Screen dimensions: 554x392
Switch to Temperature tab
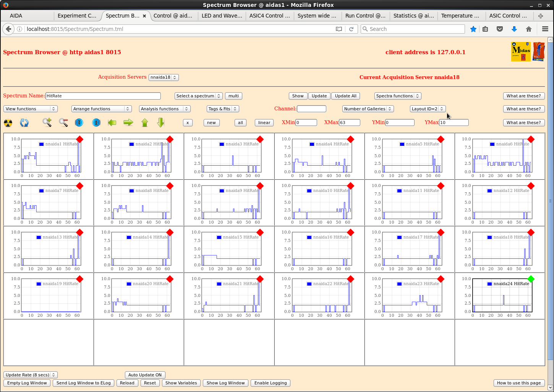461,16
